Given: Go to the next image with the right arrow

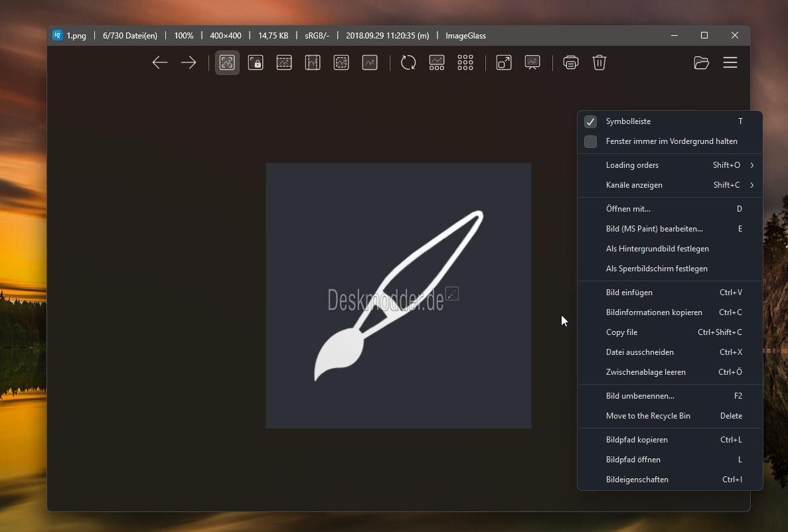Looking at the screenshot, I should [x=189, y=63].
